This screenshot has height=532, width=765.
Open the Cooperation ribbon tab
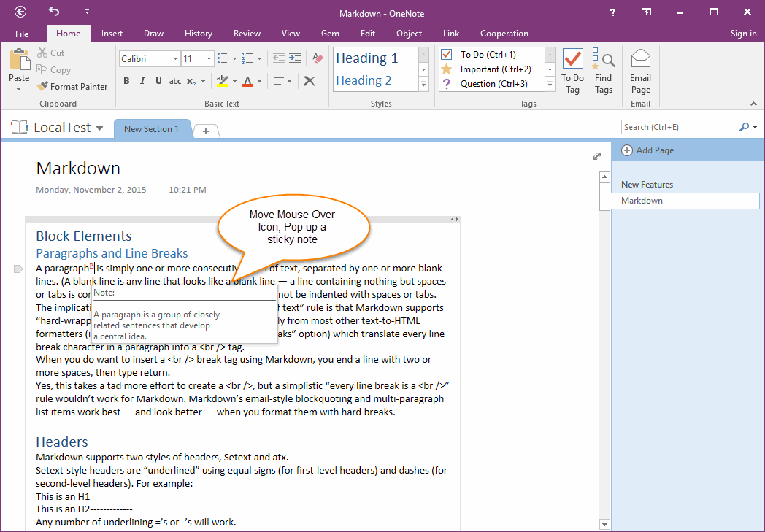tap(504, 34)
